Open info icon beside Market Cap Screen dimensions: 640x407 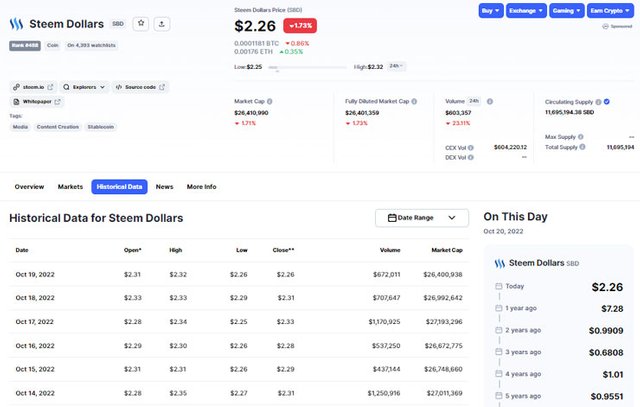pyautogui.click(x=270, y=101)
